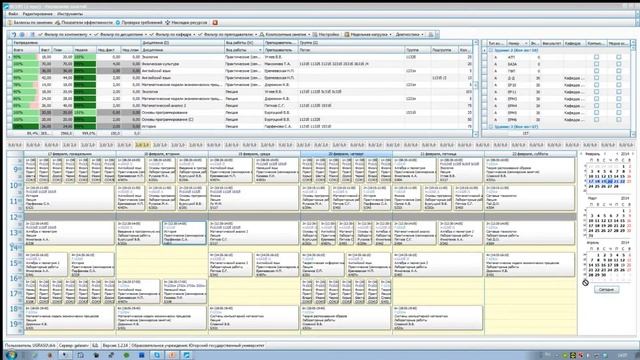Select the highlighted week tab in week strip

click(x=142, y=145)
